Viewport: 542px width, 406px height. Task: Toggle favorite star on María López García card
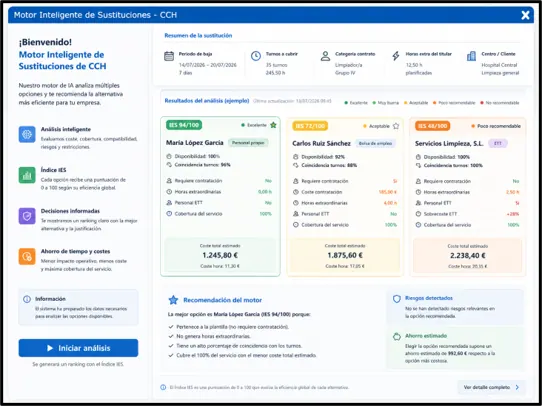pyautogui.click(x=273, y=125)
